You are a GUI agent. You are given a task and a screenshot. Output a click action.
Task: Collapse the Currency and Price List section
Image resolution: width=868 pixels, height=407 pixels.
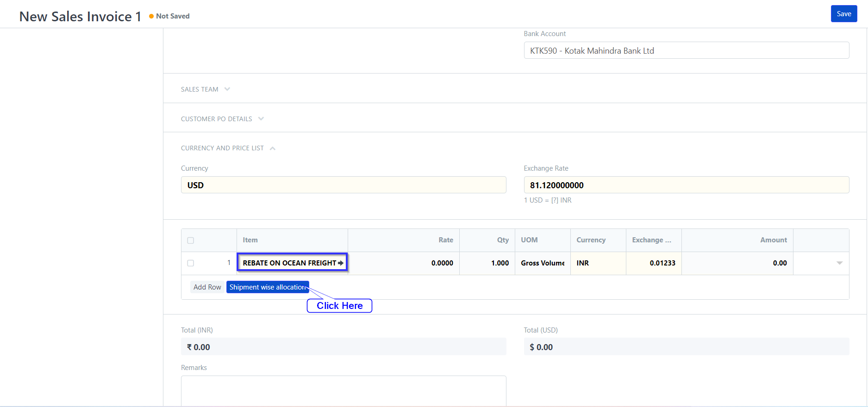click(228, 148)
